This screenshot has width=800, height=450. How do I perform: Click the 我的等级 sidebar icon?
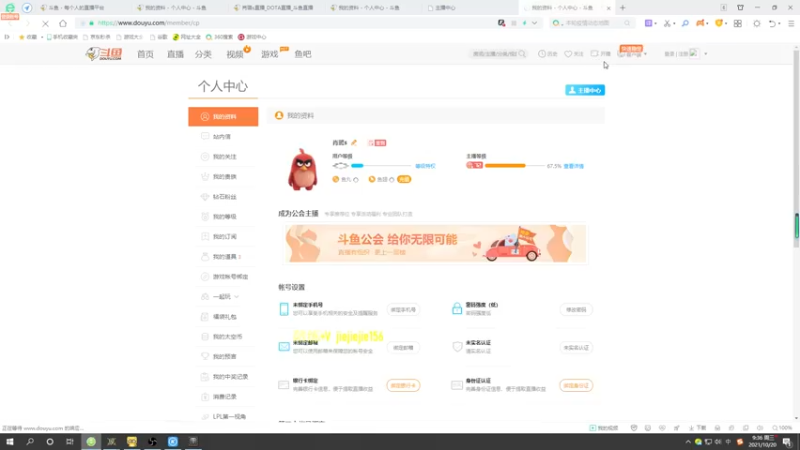click(x=205, y=216)
